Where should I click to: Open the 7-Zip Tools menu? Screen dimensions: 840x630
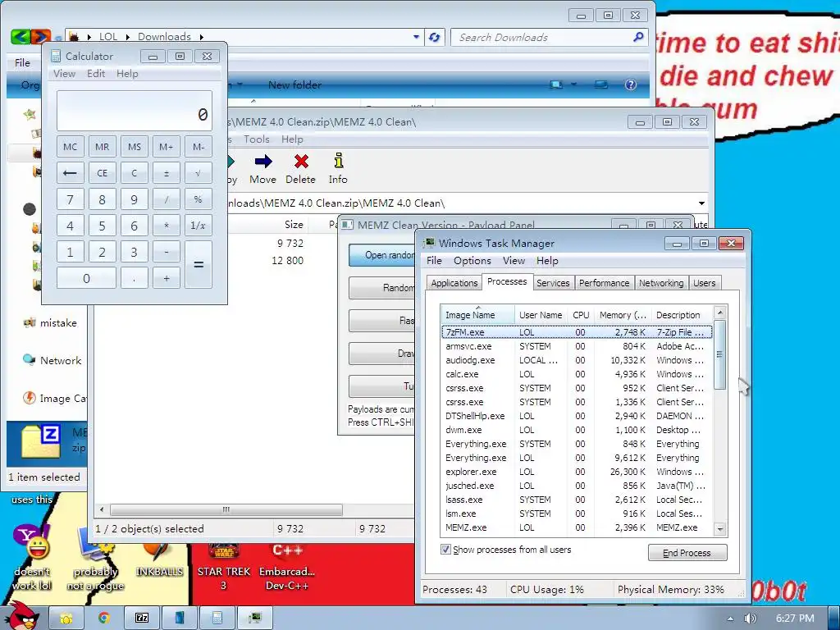click(x=257, y=139)
